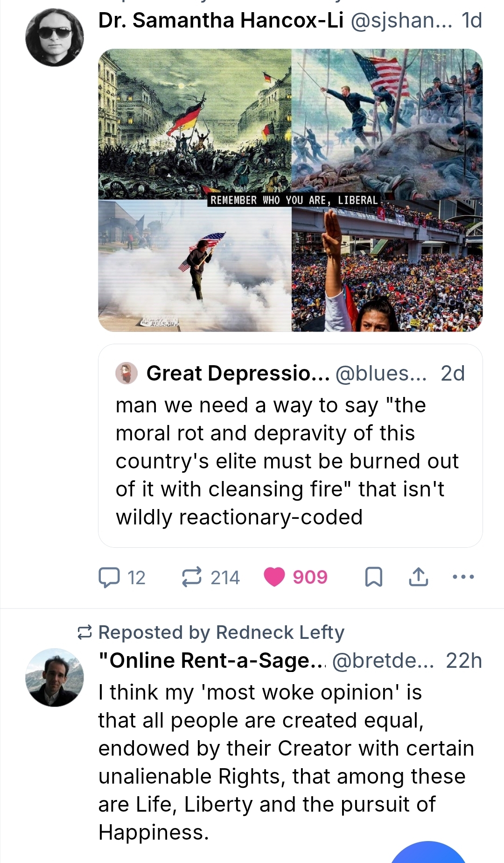Screen dimensions: 504x863
Task: View the tear gas flag protester photo
Action: tap(195, 266)
